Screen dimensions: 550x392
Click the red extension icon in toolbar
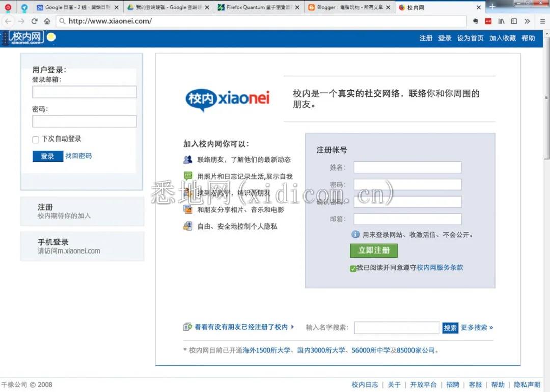[488, 21]
